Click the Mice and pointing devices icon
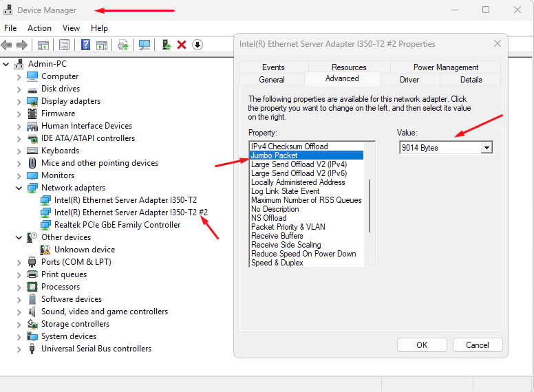The width and height of the screenshot is (534, 392). 32,163
